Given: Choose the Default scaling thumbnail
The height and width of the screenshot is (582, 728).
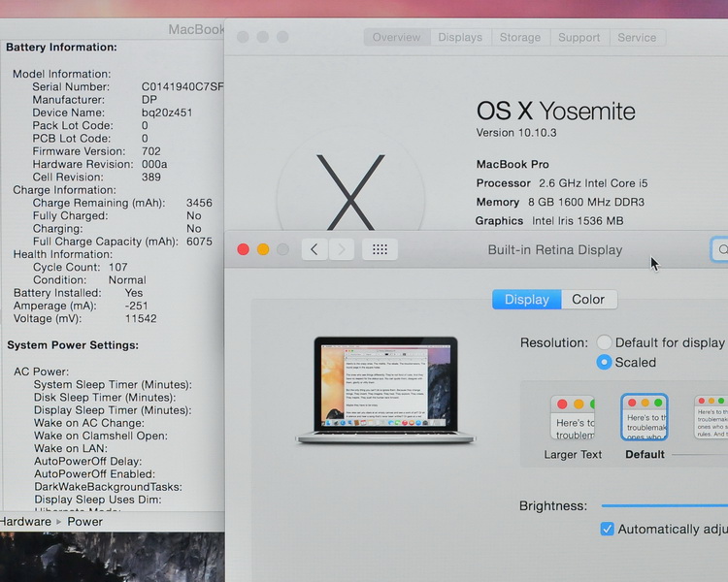Looking at the screenshot, I should [645, 417].
